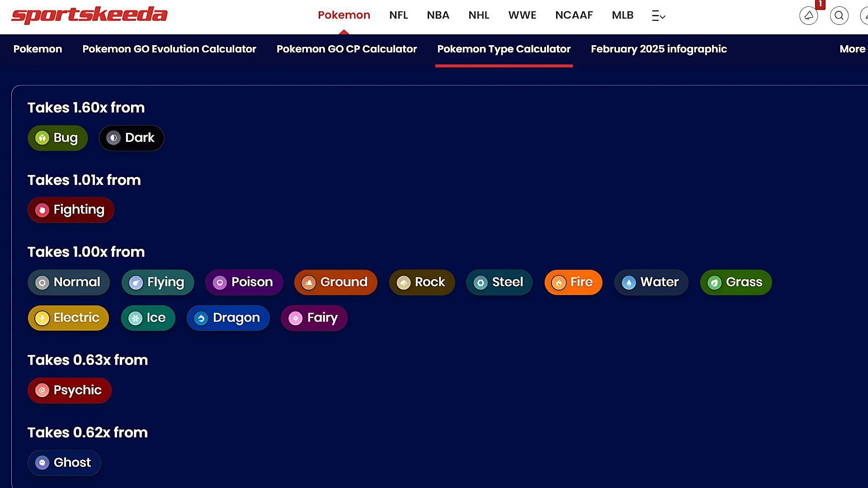Screen dimensions: 868x488
Task: Open Pokemon GO CP Calculator tab
Action: (x=347, y=49)
